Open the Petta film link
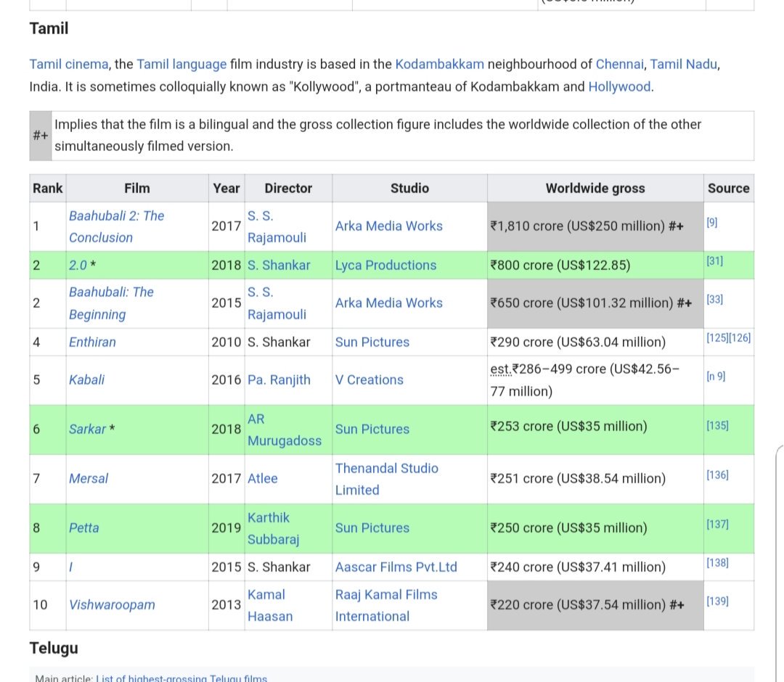Image resolution: width=784 pixels, height=682 pixels. point(84,528)
